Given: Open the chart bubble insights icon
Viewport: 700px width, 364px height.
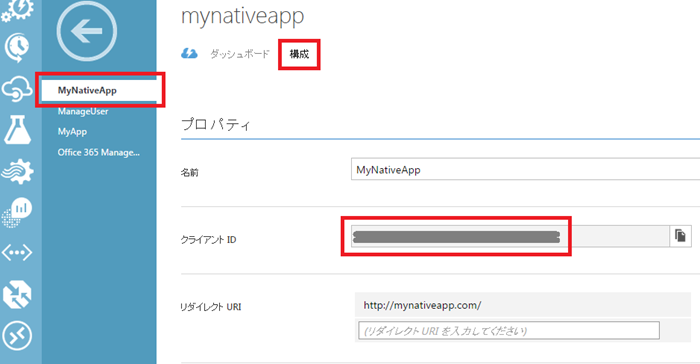Looking at the screenshot, I should tap(17, 212).
